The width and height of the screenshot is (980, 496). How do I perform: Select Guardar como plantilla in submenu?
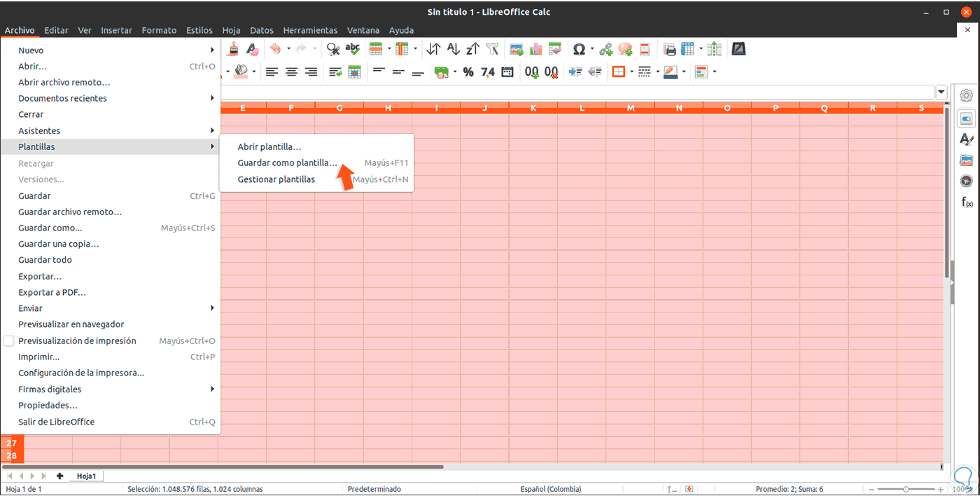click(x=287, y=163)
